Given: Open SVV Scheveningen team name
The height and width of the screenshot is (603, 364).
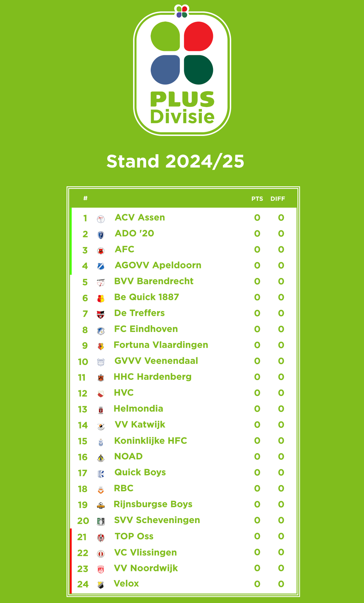Looking at the screenshot, I should pos(157,520).
